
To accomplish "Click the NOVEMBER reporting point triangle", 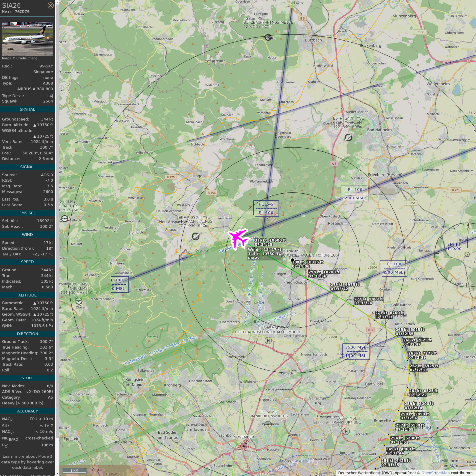I will [x=244, y=446].
